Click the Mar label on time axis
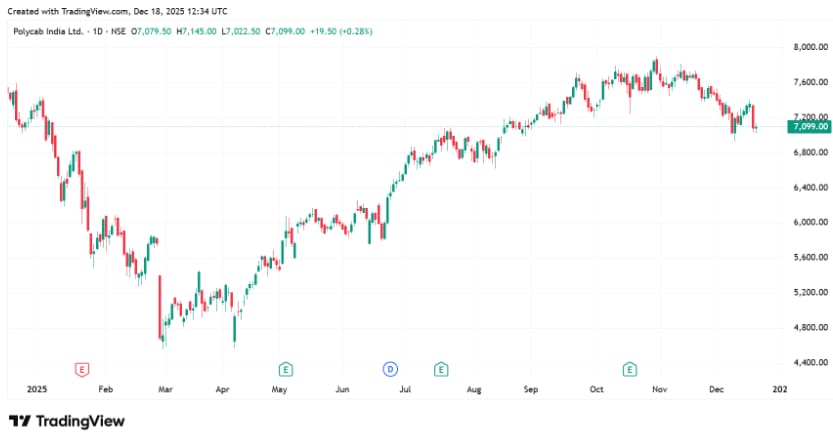This screenshot has width=833, height=442. [x=165, y=389]
